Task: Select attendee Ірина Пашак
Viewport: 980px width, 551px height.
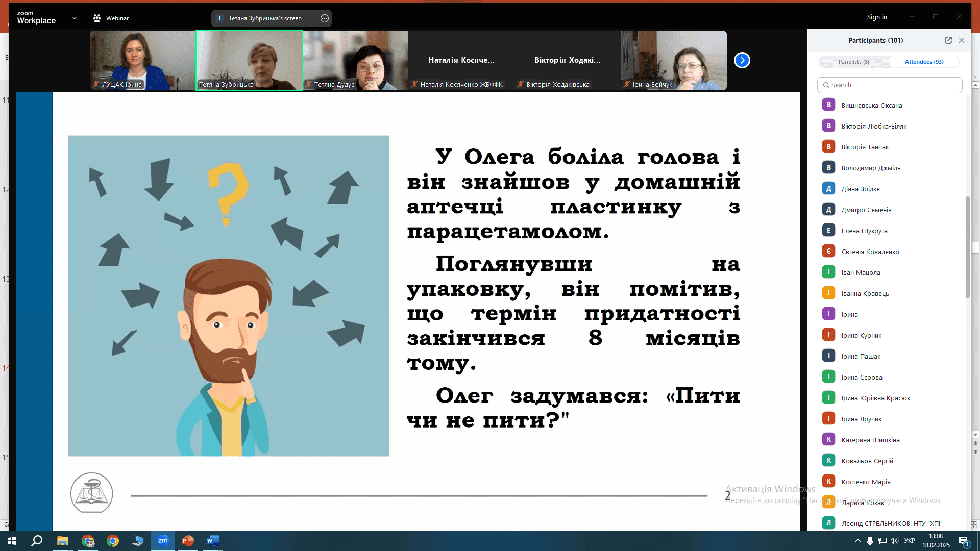Action: pyautogui.click(x=891, y=356)
